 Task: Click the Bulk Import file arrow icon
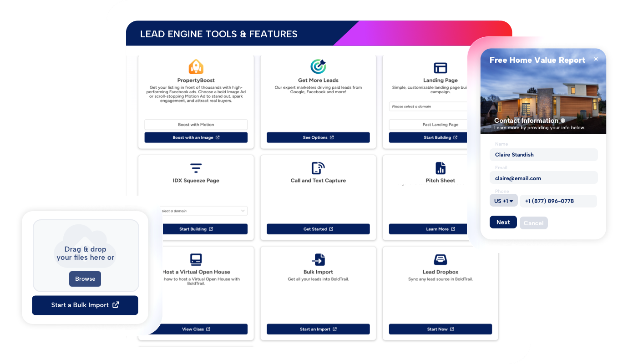(318, 259)
